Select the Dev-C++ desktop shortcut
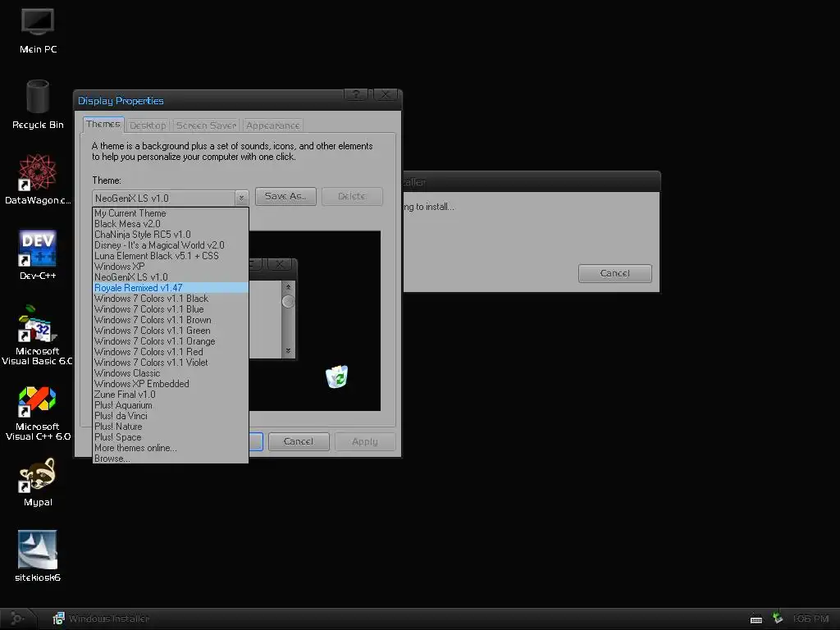Screen dimensions: 840x630 (38, 255)
